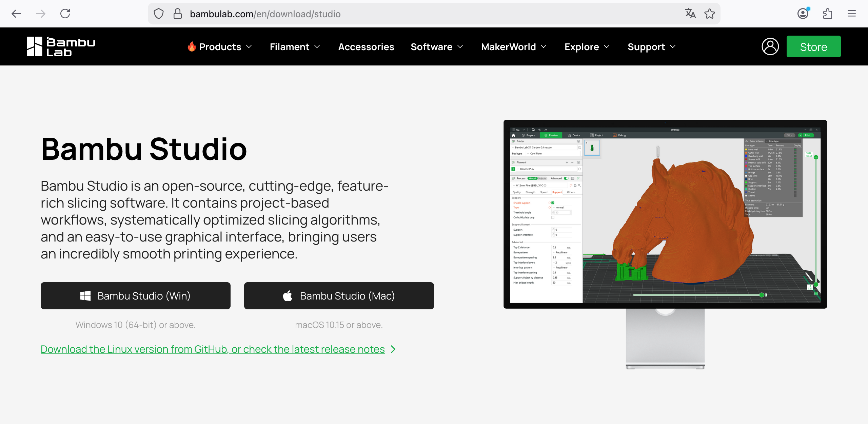This screenshot has height=424, width=868.
Task: Download Bambu Studio (Win)
Action: [x=136, y=296]
